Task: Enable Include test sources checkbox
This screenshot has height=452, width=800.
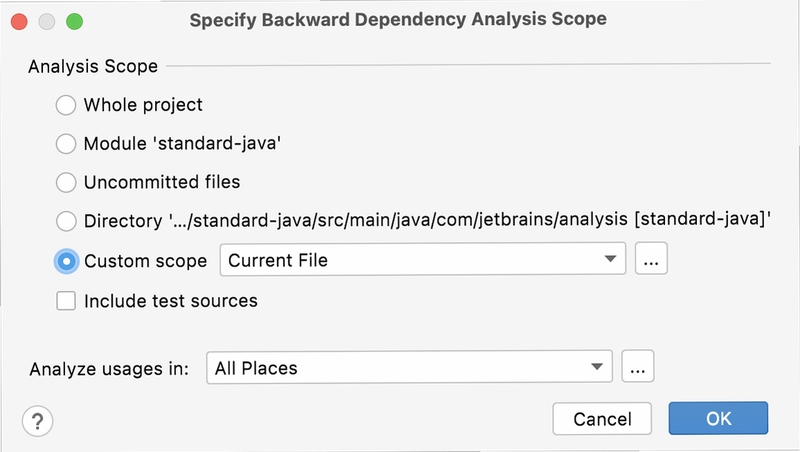Action: (x=66, y=301)
